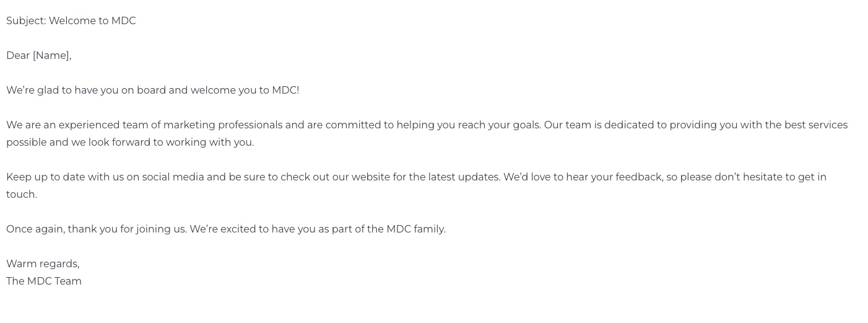This screenshot has width=868, height=323.
Task: Click the words 'social media'
Action: pyautogui.click(x=173, y=177)
